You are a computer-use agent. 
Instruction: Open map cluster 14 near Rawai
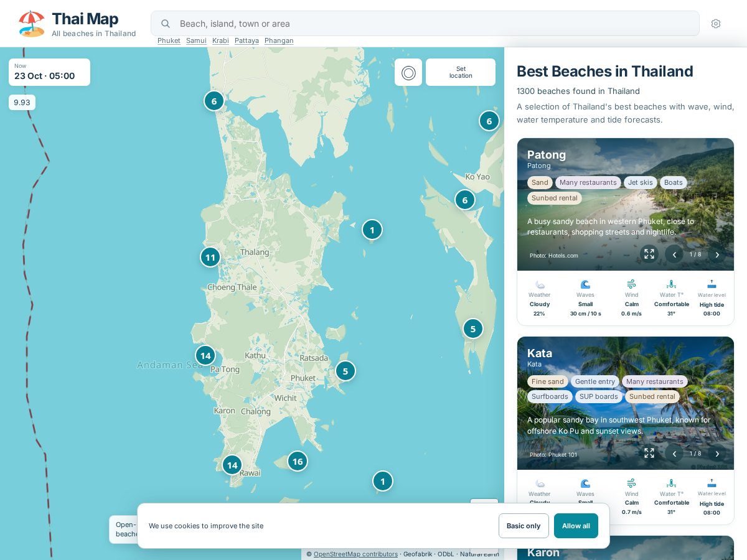(x=232, y=465)
